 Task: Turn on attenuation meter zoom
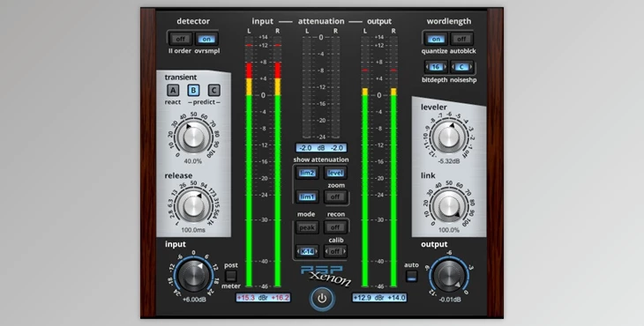click(x=335, y=196)
